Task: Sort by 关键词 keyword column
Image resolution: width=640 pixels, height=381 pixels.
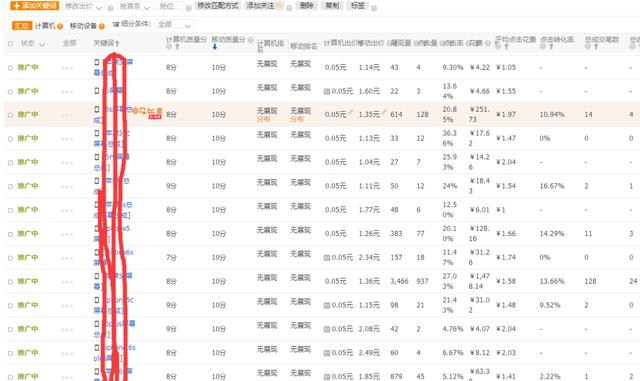Action: [x=106, y=43]
